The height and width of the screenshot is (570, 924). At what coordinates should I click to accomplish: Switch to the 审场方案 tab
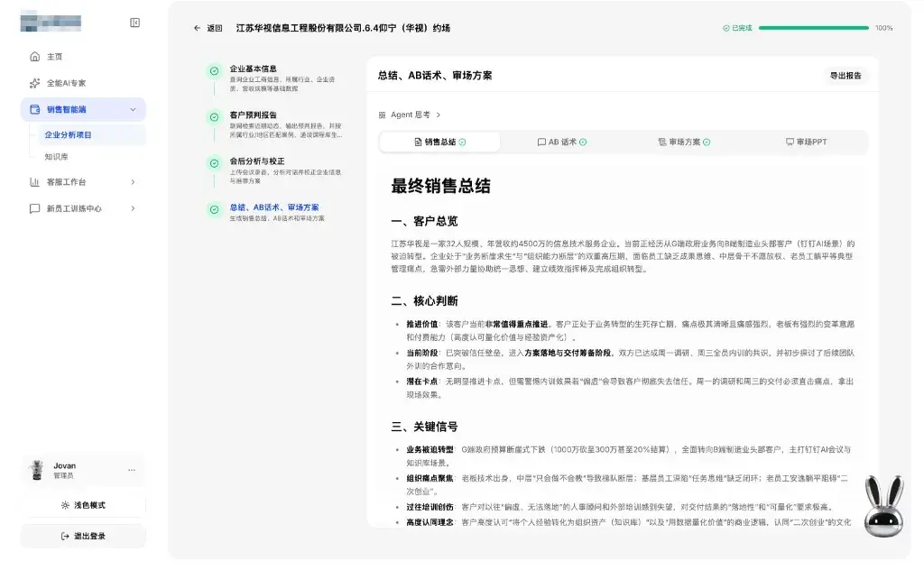click(x=684, y=142)
